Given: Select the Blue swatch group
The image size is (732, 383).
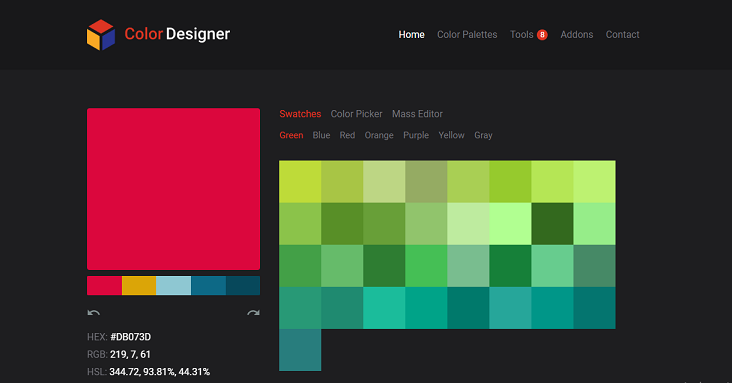Looking at the screenshot, I should [321, 135].
